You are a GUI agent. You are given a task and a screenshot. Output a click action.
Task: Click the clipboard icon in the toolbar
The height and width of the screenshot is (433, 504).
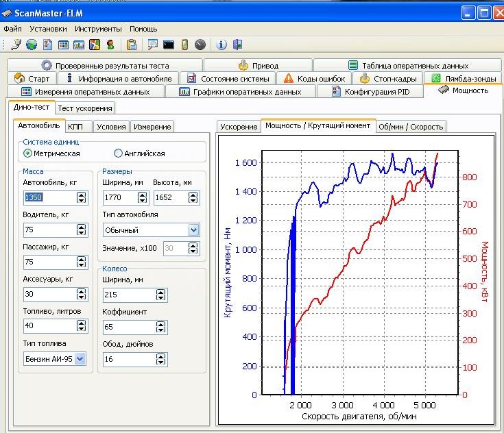pyautogui.click(x=132, y=45)
